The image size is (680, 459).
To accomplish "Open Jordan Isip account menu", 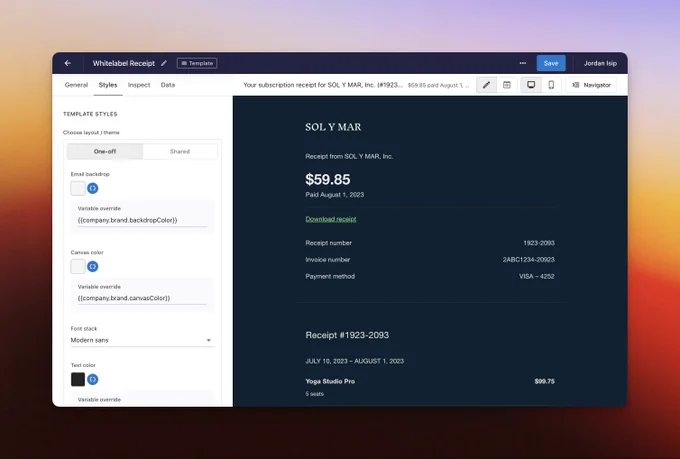I will coord(600,63).
